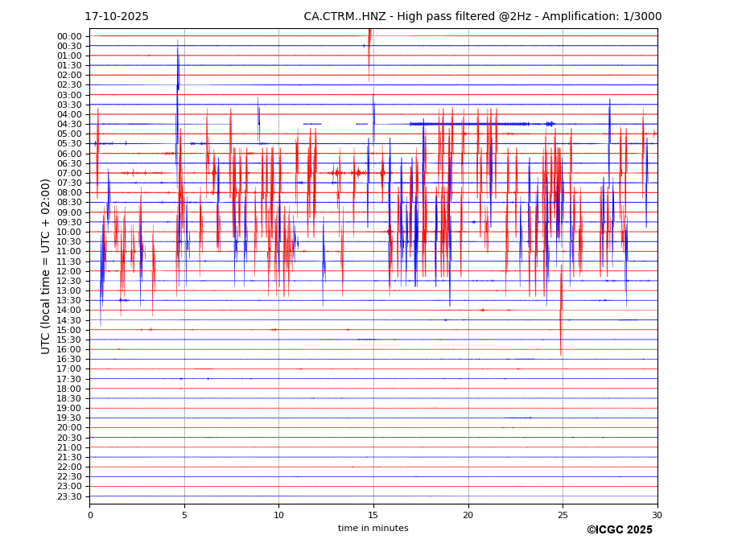
Task: Click the UTC local time y-axis label
Action: tap(46, 266)
